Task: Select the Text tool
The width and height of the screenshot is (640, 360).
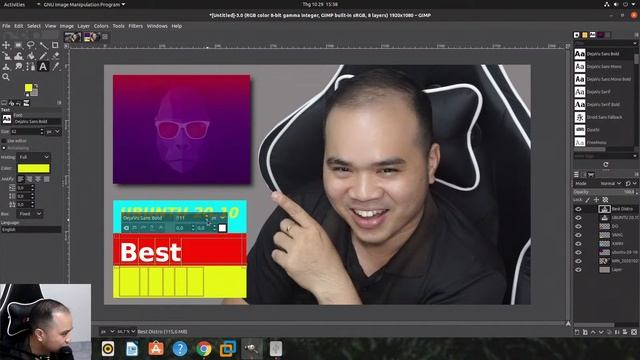Action: (x=43, y=67)
